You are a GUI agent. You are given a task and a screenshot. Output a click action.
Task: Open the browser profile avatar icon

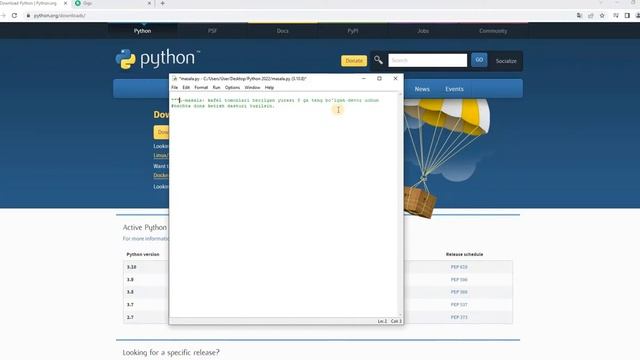pyautogui.click(x=638, y=16)
